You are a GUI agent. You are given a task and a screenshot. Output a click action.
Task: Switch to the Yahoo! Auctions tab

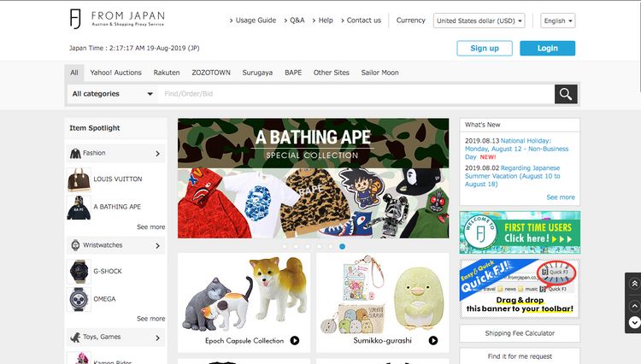point(115,73)
